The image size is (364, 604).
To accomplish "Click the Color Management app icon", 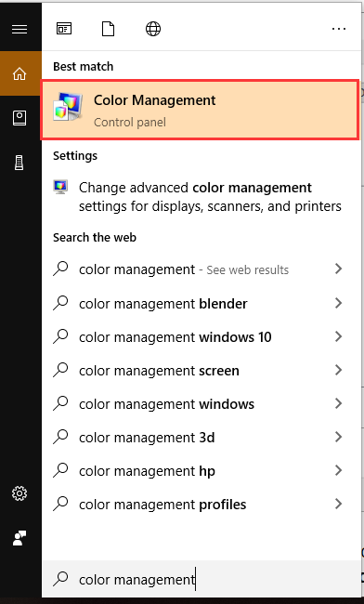I will click(68, 106).
